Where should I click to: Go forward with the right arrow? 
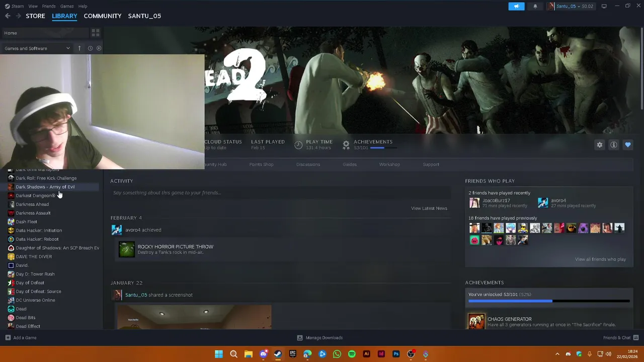pos(19,16)
